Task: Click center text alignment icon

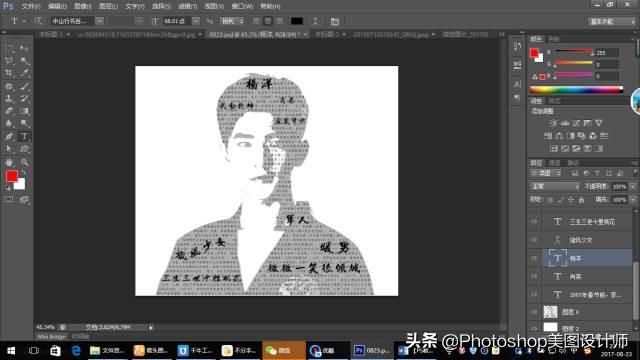Action: (x=268, y=21)
